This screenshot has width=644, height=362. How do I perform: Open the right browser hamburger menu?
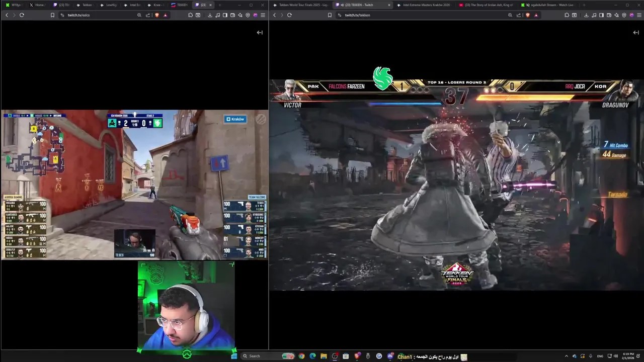tap(639, 15)
